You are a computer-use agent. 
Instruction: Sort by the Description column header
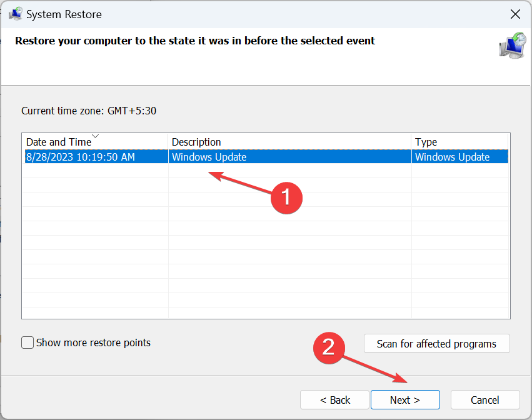[x=289, y=142]
